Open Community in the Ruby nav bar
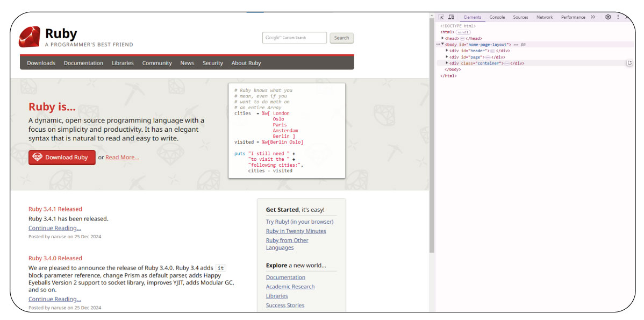 coord(157,63)
